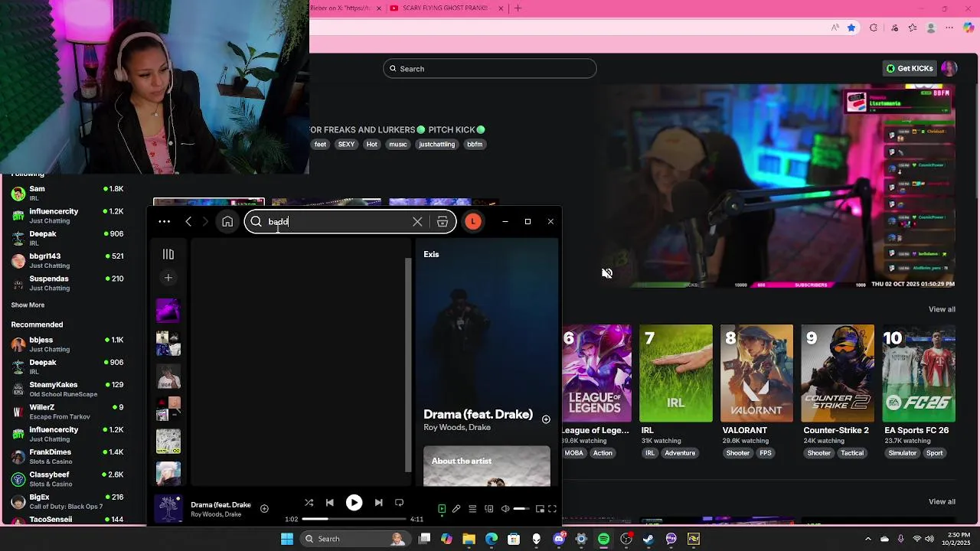Enter Spotify full screen mode
The height and width of the screenshot is (551, 980).
pyautogui.click(x=552, y=509)
